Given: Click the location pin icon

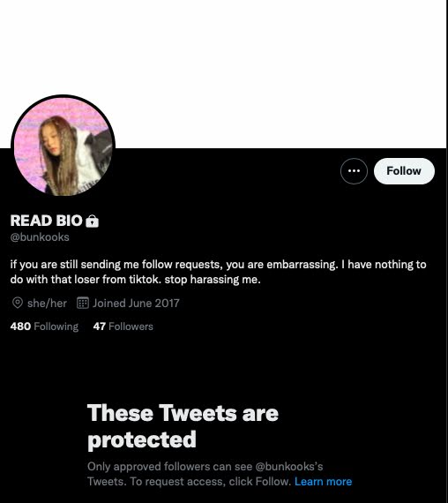Looking at the screenshot, I should click(18, 303).
